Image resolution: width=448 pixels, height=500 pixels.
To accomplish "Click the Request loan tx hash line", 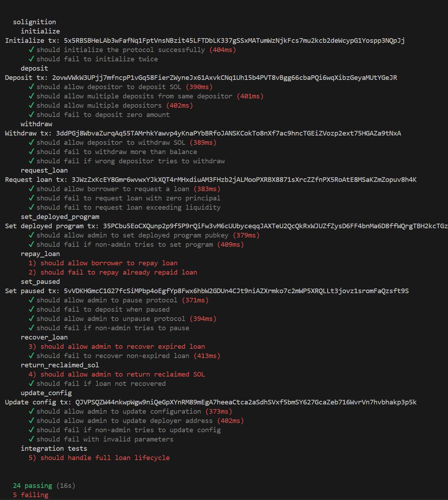I will click(211, 180).
